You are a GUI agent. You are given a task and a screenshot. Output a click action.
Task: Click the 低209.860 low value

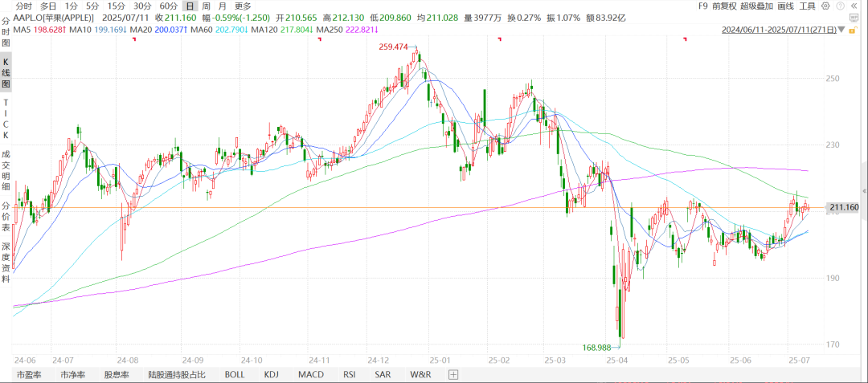391,18
